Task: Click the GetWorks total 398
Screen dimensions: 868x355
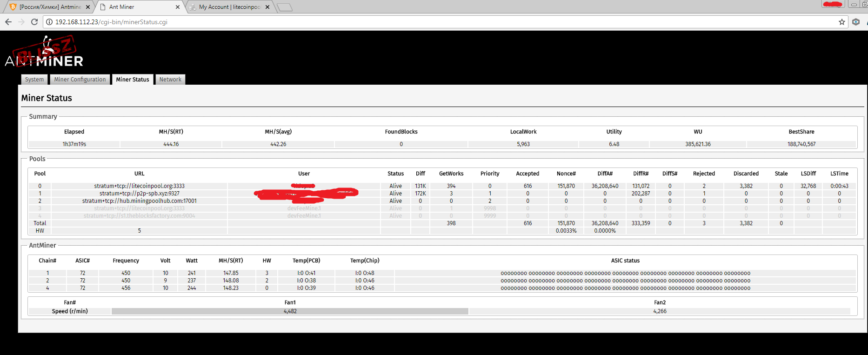Action: (451, 223)
